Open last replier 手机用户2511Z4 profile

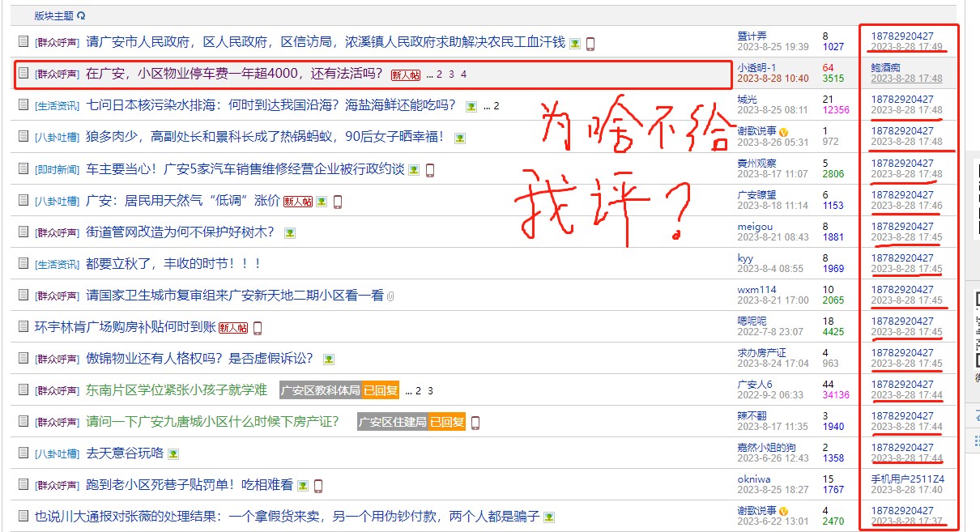pyautogui.click(x=907, y=479)
